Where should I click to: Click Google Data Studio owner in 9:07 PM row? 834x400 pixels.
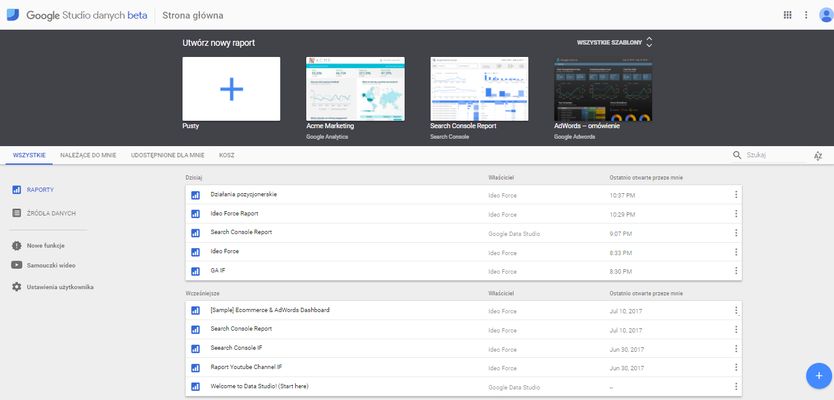[x=514, y=234]
